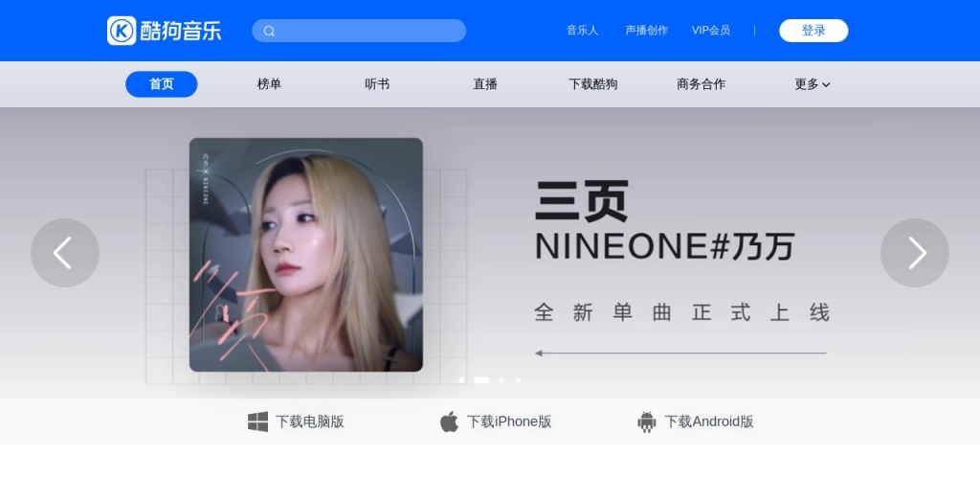Viewport: 980px width, 479px height.
Task: Click the 全新单曲正式上线 banner text
Action: click(681, 312)
